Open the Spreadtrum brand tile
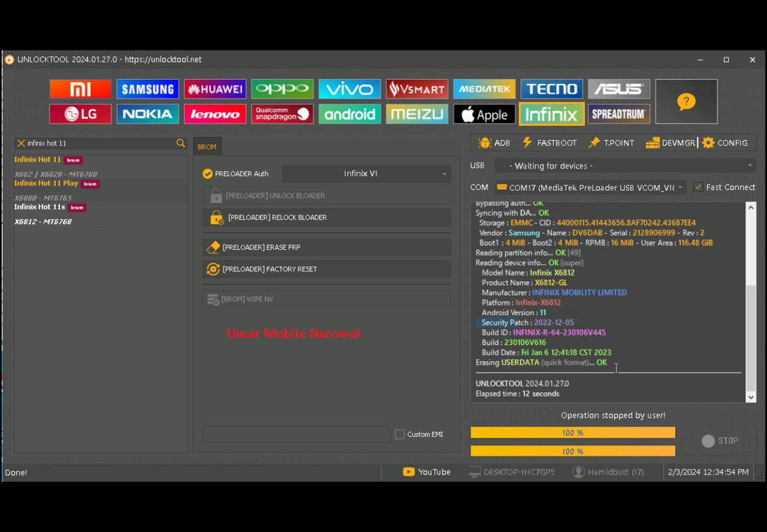This screenshot has height=532, width=767. (x=619, y=114)
